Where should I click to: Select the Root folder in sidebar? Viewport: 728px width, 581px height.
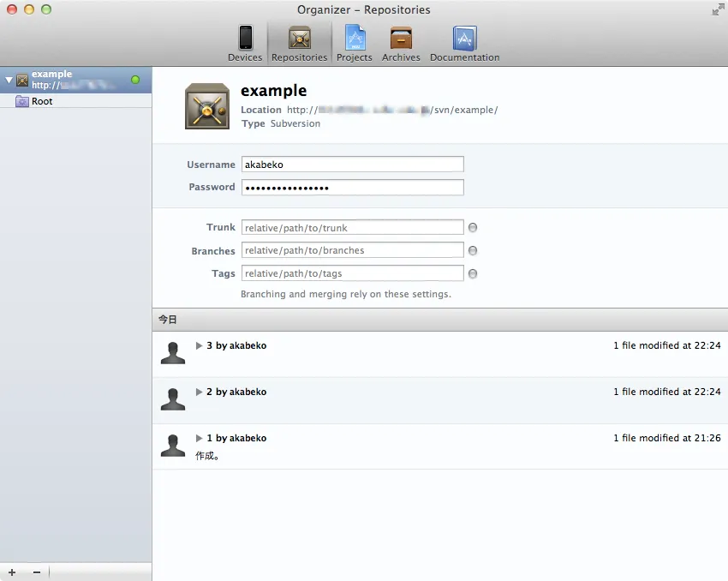tap(42, 101)
